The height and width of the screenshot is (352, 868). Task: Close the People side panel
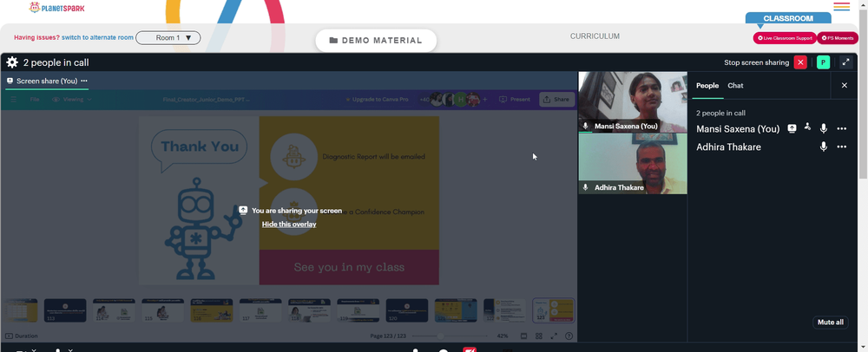845,86
